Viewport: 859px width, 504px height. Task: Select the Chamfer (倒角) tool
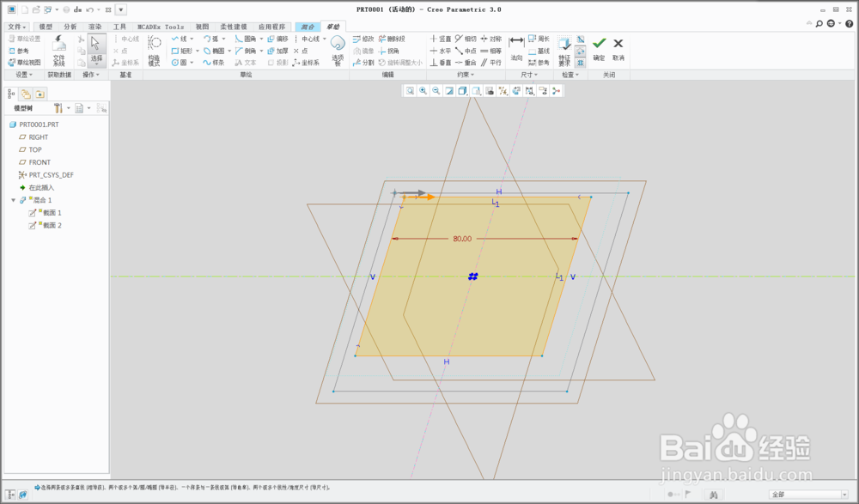click(246, 51)
